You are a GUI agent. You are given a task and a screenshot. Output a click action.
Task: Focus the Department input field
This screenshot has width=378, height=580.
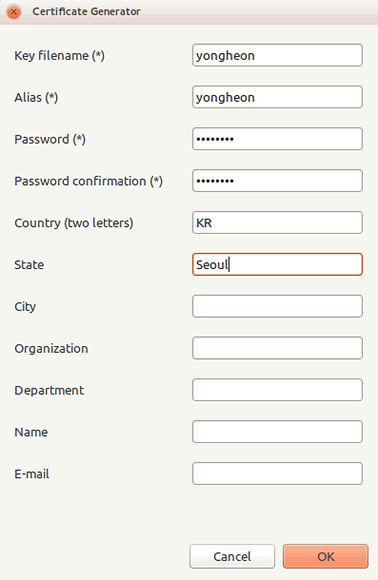click(x=277, y=390)
